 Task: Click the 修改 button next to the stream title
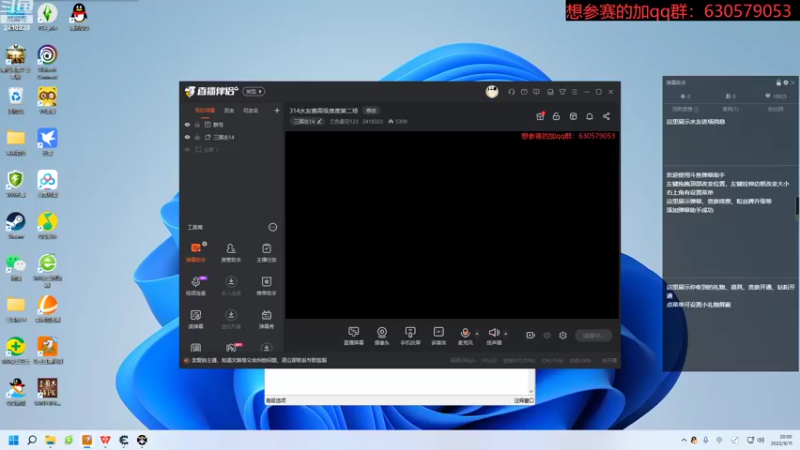(x=371, y=111)
